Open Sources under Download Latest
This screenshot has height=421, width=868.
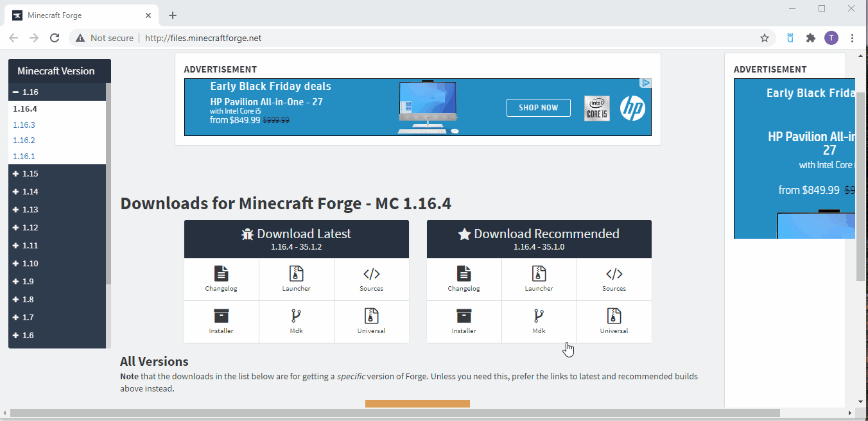[x=371, y=279]
